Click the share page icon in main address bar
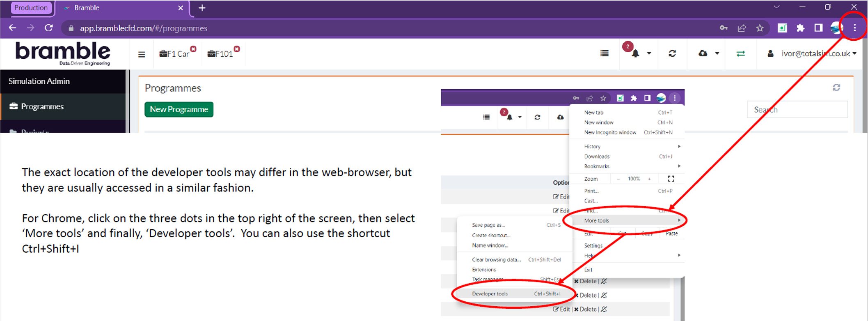The image size is (868, 321). click(x=742, y=28)
